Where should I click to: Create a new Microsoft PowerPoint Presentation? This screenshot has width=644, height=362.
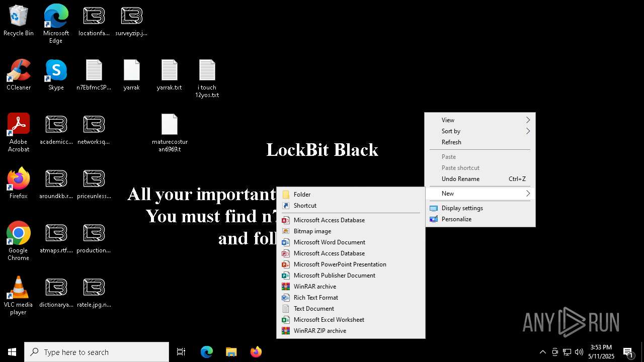351,264
